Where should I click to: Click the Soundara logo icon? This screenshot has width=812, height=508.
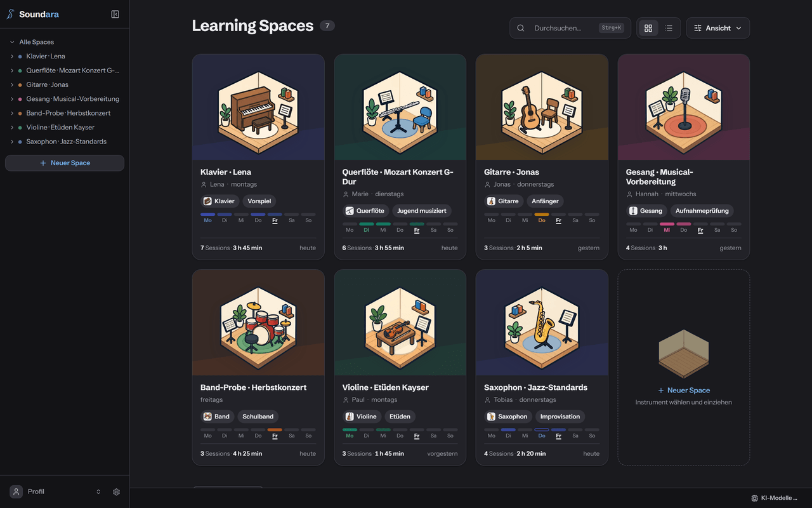click(x=10, y=14)
